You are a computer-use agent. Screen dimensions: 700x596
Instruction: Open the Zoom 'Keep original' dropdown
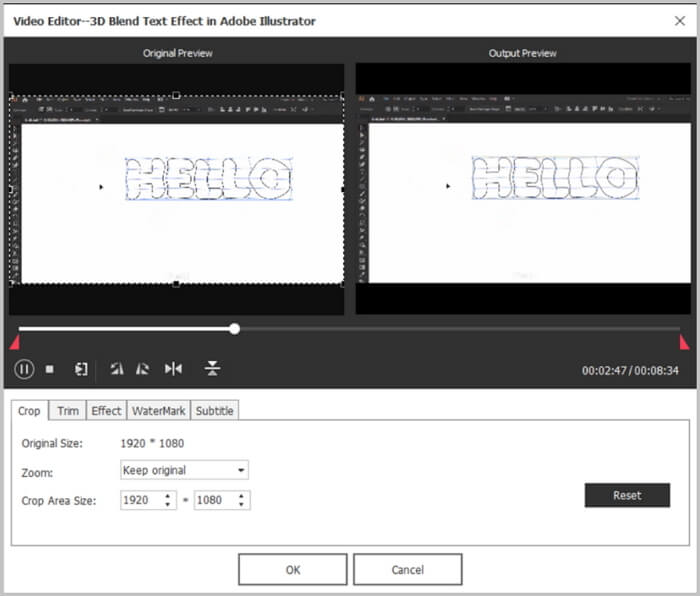(184, 470)
